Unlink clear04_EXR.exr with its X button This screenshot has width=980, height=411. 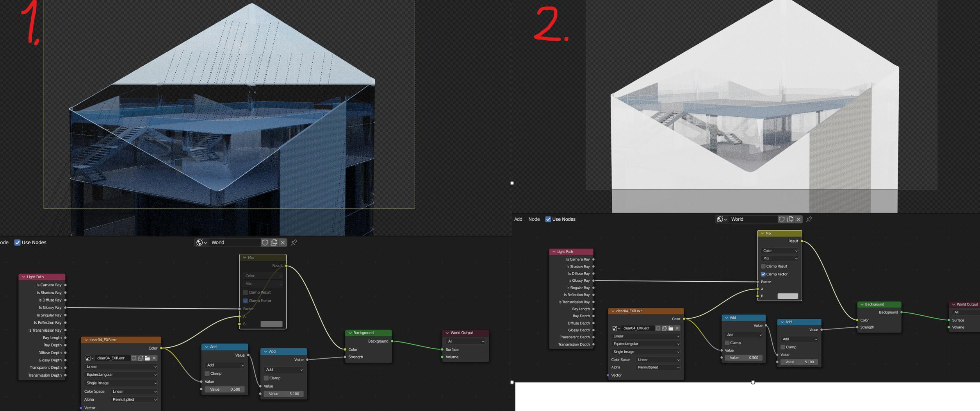[154, 358]
